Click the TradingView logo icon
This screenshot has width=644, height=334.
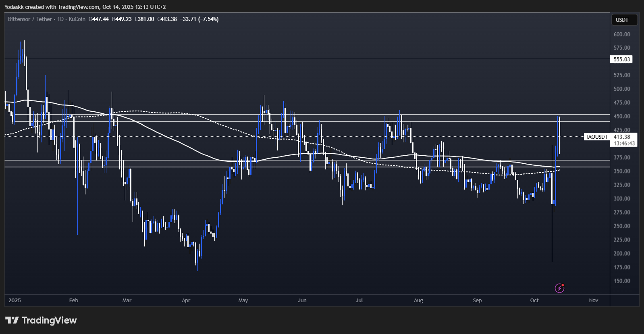[12, 320]
